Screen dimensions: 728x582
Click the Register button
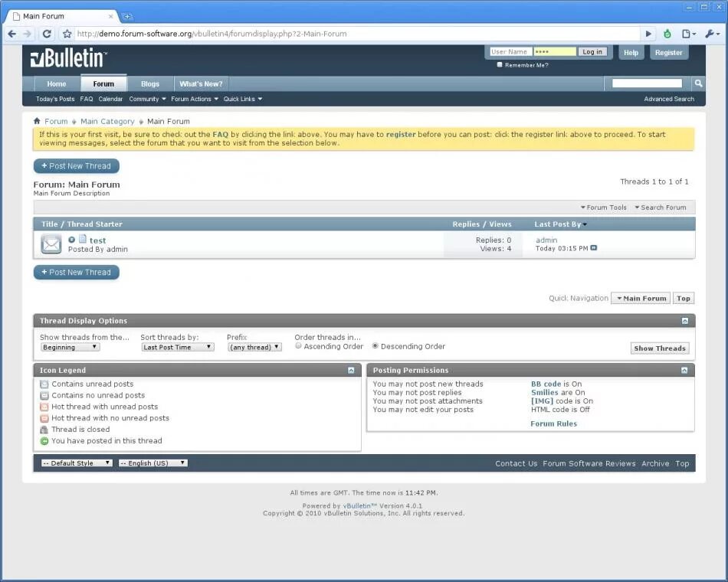click(668, 52)
